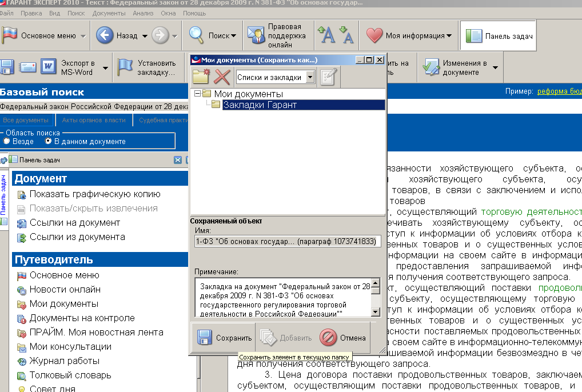Open Экспорт в MS-Word dropdown arrow

[x=105, y=68]
